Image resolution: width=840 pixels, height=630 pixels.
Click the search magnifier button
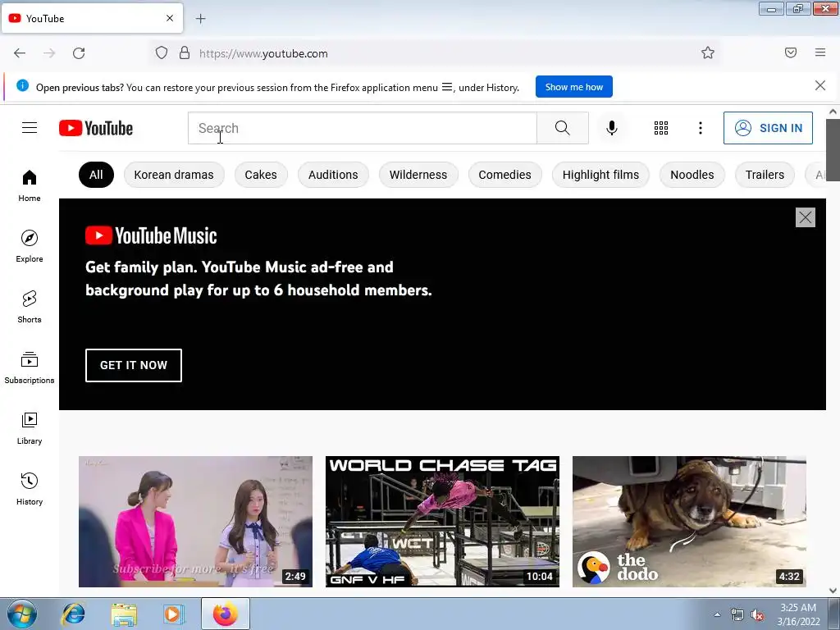(562, 128)
